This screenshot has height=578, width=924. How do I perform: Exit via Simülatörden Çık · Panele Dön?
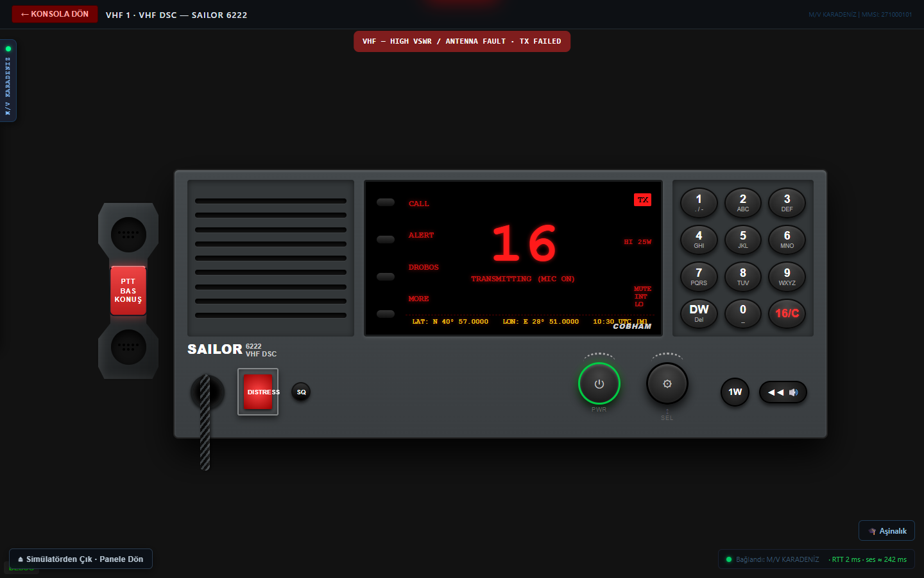point(81,559)
